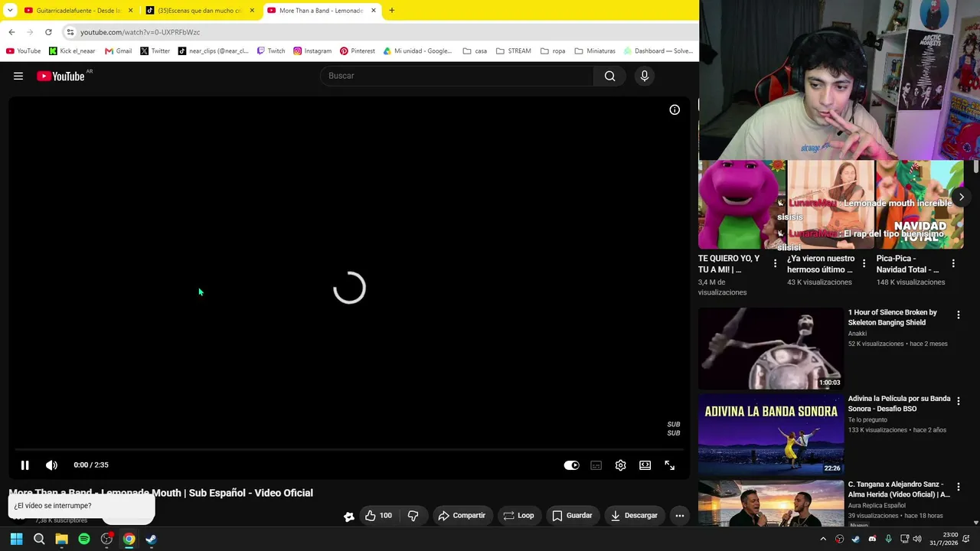Viewport: 980px width, 551px height.
Task: Toggle the Loop button under the video
Action: click(x=518, y=516)
